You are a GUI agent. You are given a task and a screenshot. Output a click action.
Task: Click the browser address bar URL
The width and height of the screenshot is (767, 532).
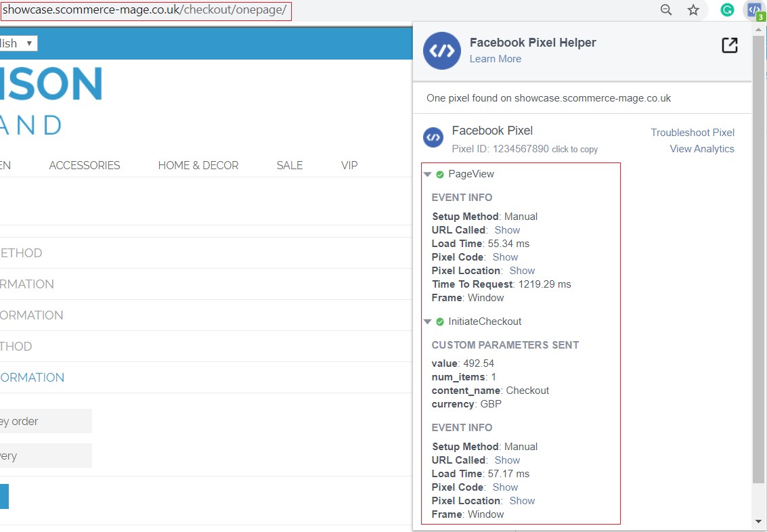pos(146,11)
